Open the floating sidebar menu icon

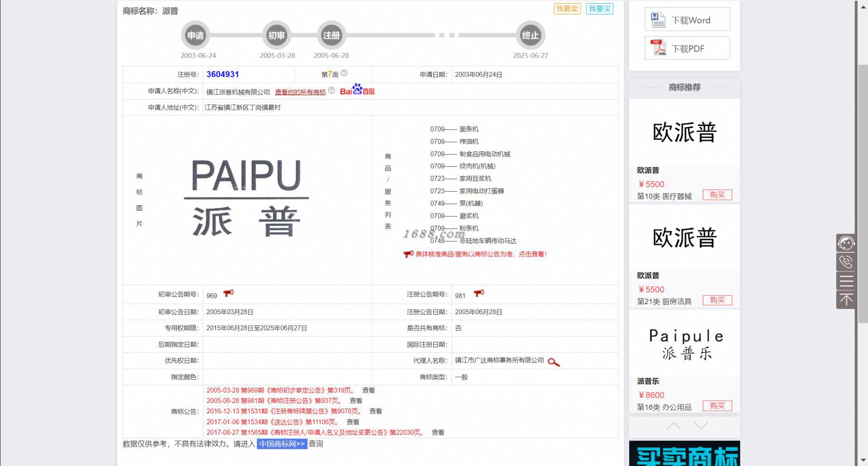(846, 281)
